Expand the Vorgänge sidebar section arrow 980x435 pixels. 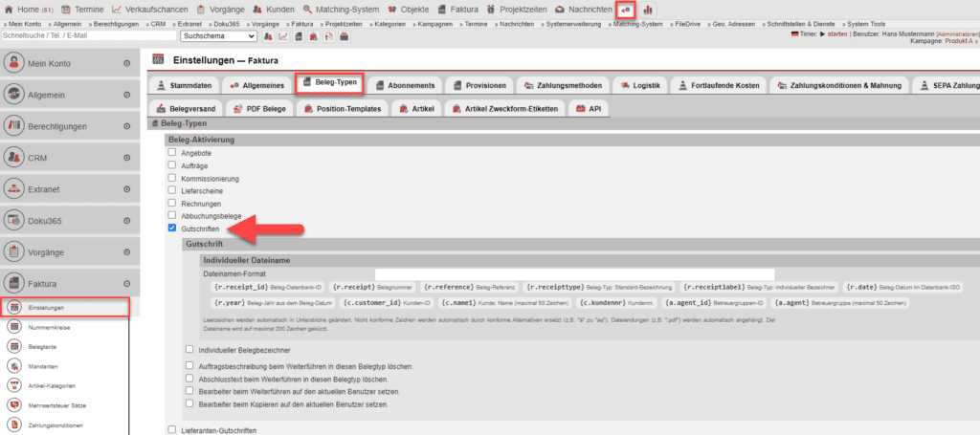point(127,252)
